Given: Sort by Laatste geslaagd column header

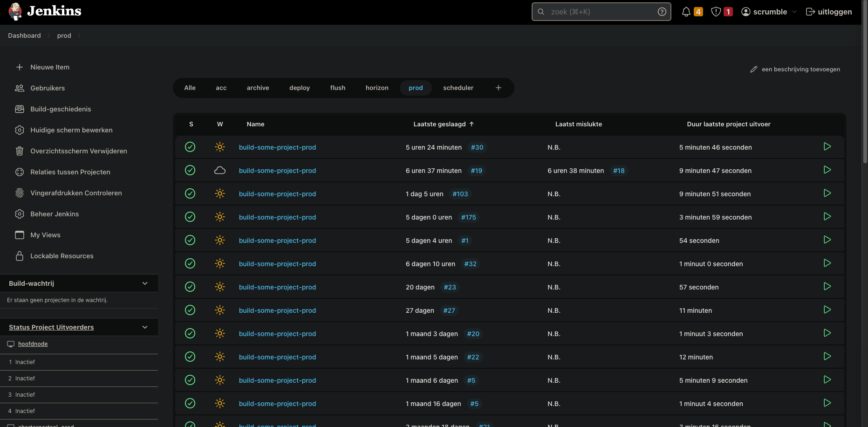Looking at the screenshot, I should (444, 124).
